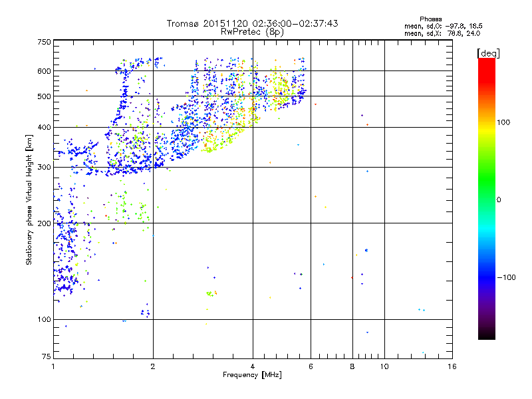Image resolution: width=532 pixels, height=399 pixels.
Task: Click the 'Phases' heading at top right
Action: [x=430, y=19]
